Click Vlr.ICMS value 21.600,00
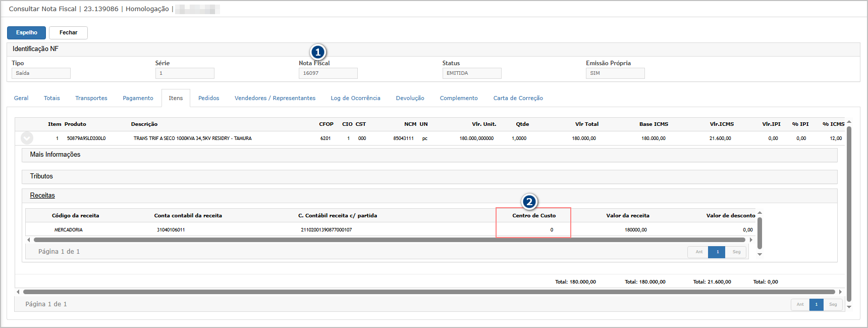The height and width of the screenshot is (328, 868). (x=720, y=138)
